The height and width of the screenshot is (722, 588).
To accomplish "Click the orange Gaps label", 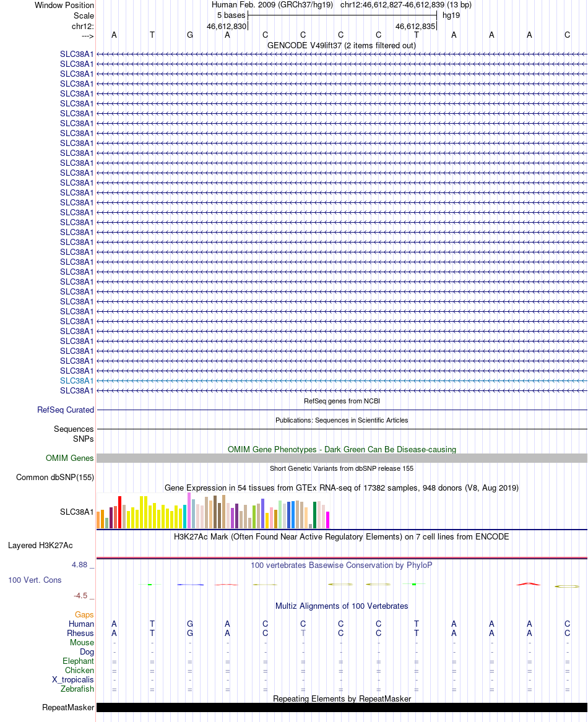I will 84,615.
